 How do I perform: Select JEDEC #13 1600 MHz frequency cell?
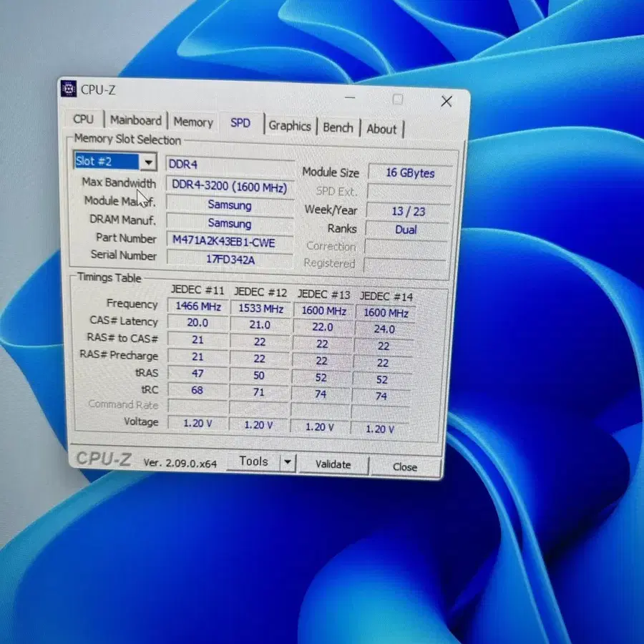click(x=323, y=311)
